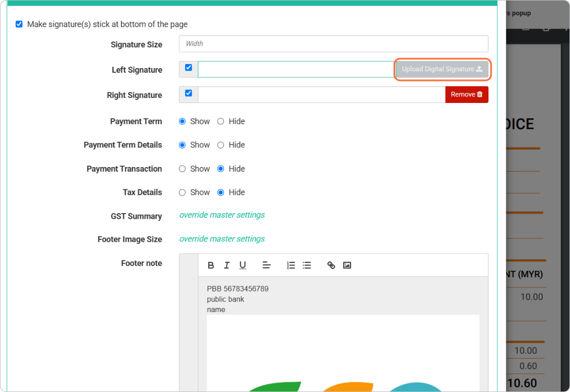Viewport: 570px width, 392px height.
Task: Focus the Signature Size Width field
Action: [x=333, y=44]
